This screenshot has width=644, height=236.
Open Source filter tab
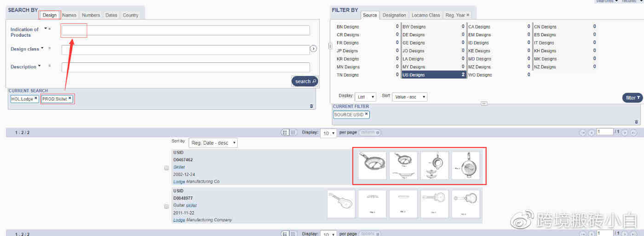pyautogui.click(x=370, y=15)
